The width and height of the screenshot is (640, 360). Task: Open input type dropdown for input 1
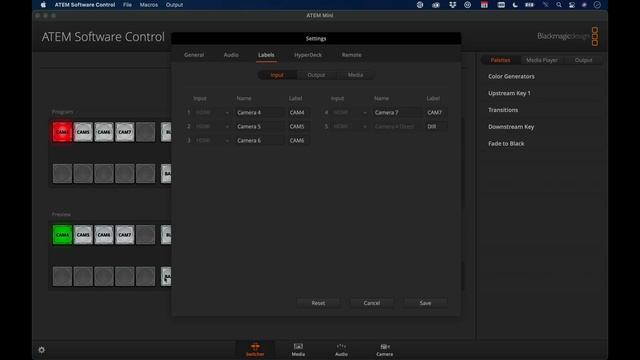point(212,112)
